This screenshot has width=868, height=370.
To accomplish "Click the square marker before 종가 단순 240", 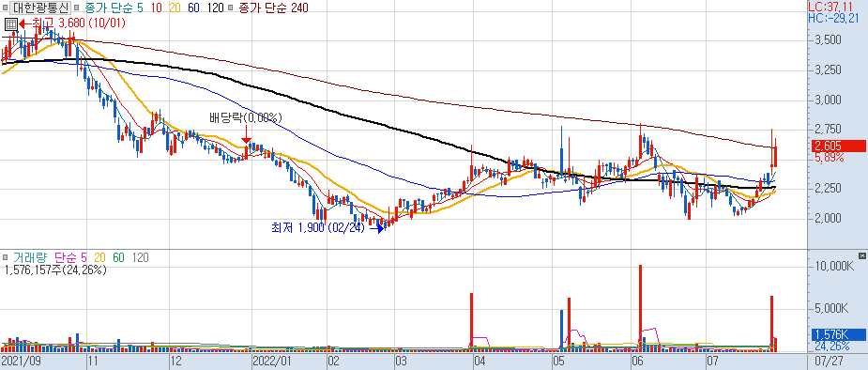I will [231, 8].
